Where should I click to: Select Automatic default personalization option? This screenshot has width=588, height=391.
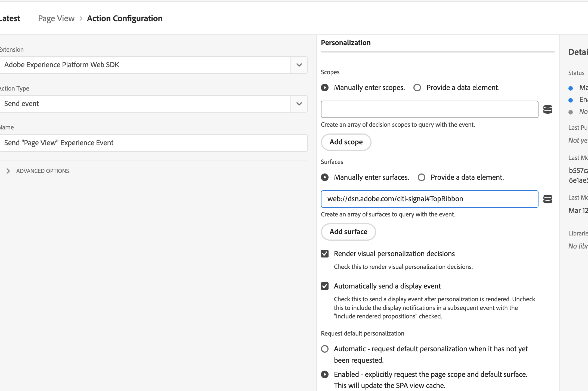coord(325,349)
